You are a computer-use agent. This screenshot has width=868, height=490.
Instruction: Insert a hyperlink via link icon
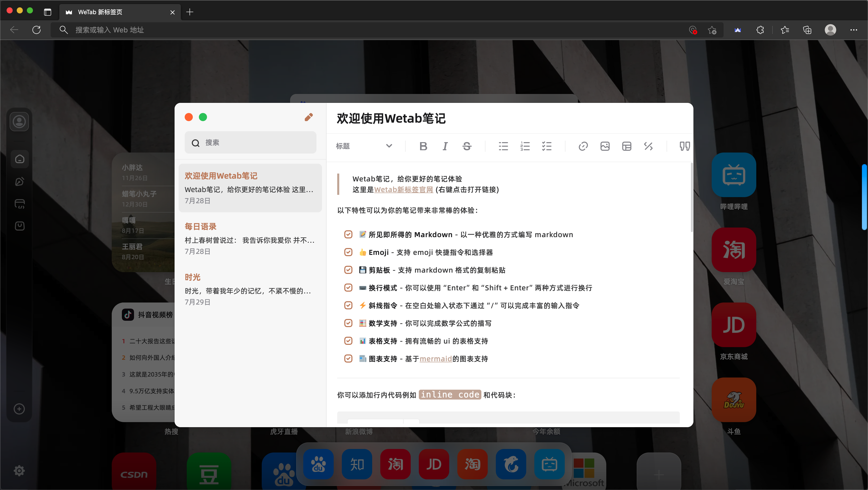point(583,146)
